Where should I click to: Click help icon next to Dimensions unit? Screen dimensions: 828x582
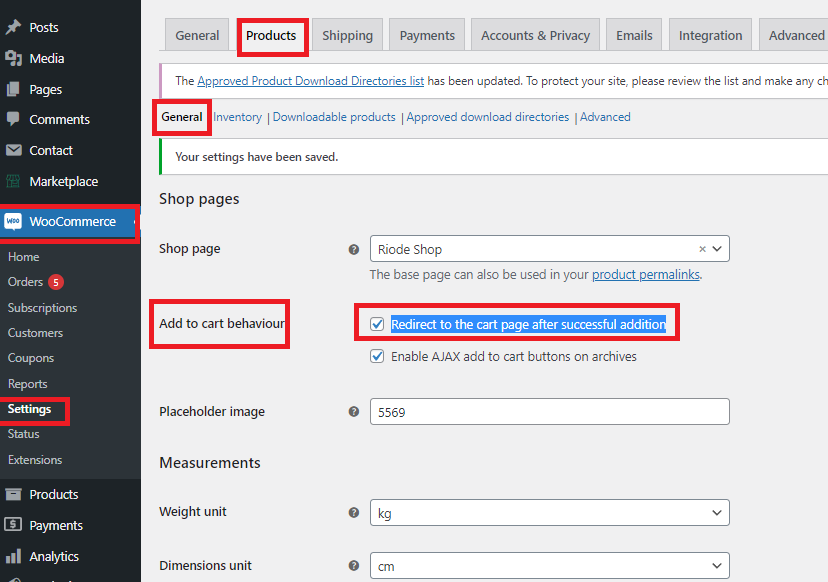pyautogui.click(x=354, y=566)
